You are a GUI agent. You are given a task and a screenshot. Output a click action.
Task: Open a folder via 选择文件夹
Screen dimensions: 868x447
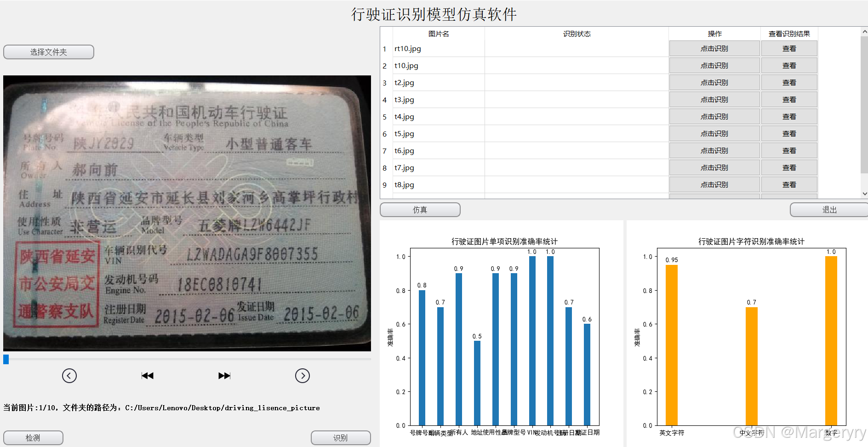pos(48,52)
